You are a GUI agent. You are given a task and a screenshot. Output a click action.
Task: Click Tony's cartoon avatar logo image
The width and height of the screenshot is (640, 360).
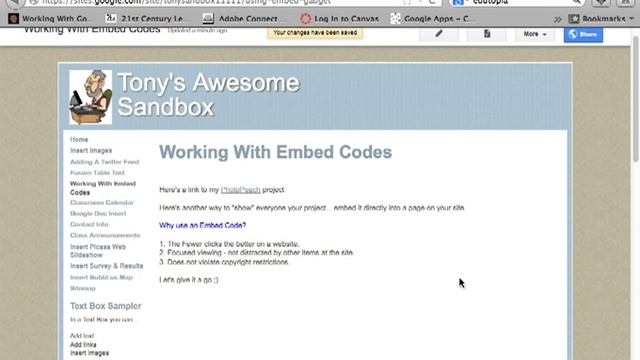[91, 97]
